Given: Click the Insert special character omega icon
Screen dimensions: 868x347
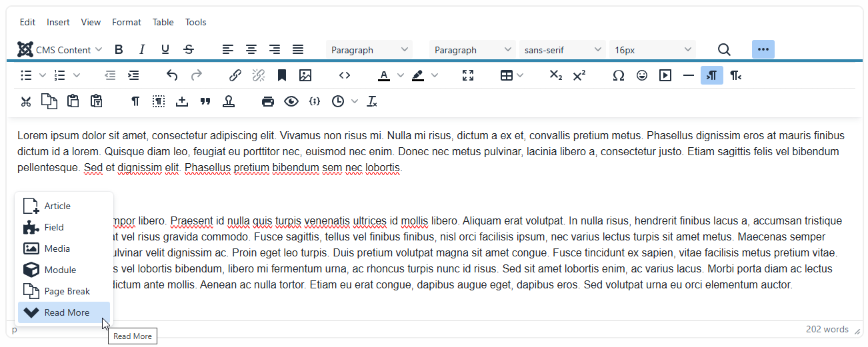Looking at the screenshot, I should pos(618,75).
